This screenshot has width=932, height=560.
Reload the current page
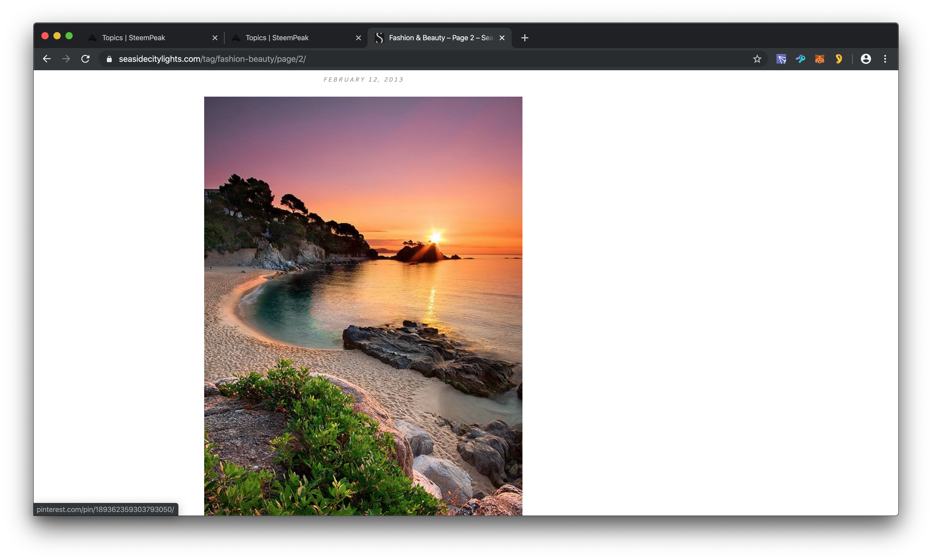[85, 59]
